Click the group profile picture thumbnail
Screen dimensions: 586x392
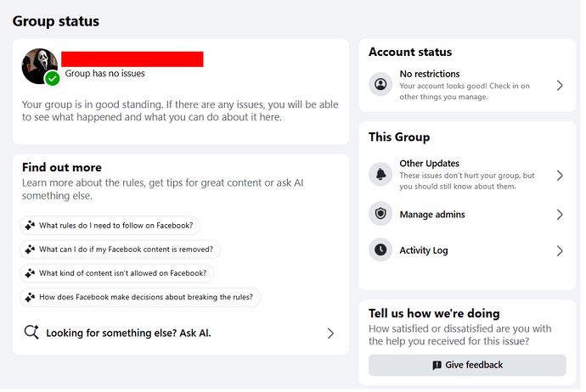(x=38, y=64)
